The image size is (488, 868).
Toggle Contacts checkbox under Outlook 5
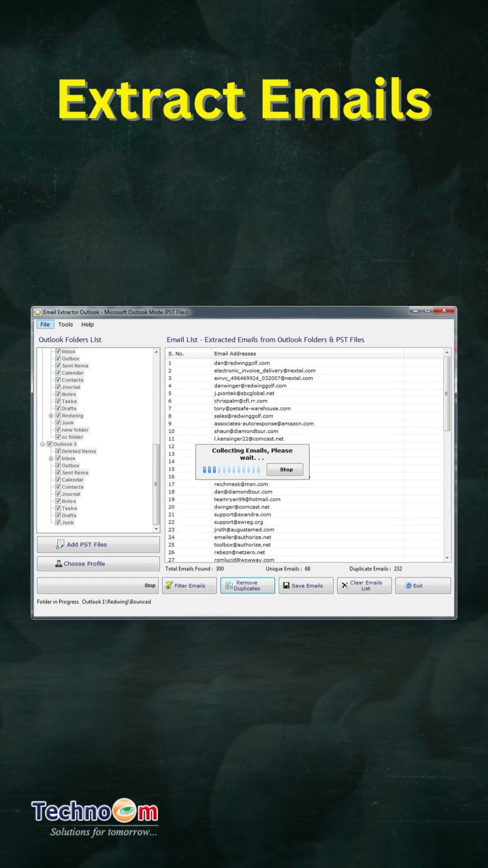tap(58, 487)
